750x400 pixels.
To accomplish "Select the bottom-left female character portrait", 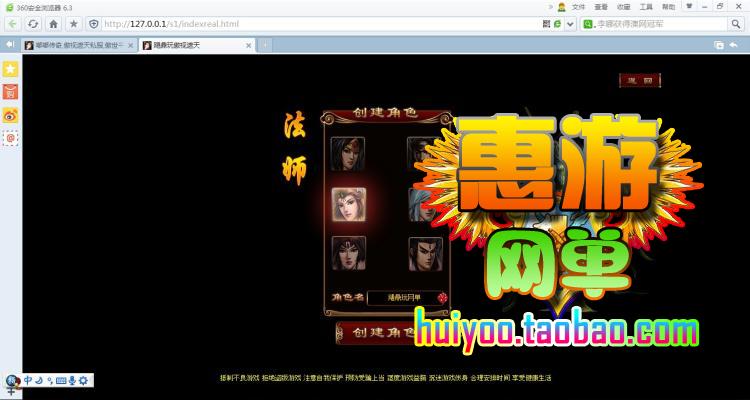I will pos(349,253).
